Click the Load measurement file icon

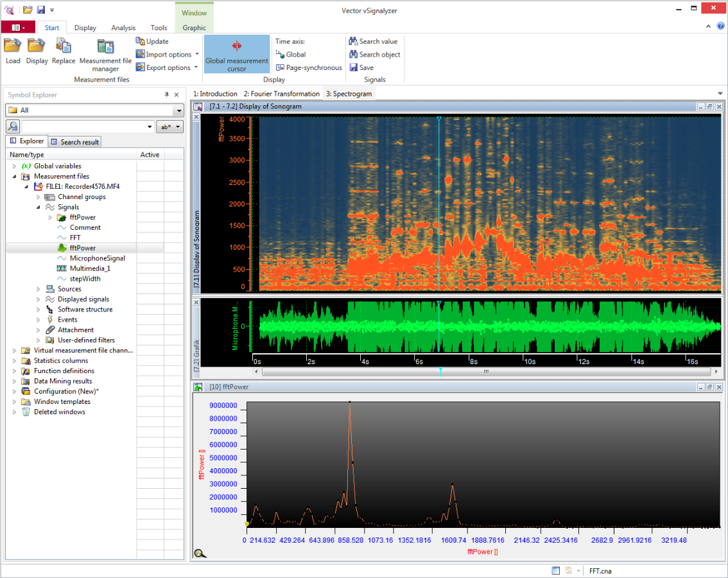(x=13, y=46)
